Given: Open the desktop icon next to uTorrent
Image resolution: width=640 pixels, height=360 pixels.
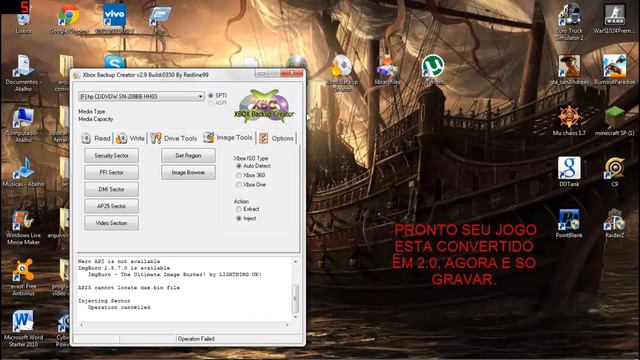Looking at the screenshot, I should click(387, 69).
